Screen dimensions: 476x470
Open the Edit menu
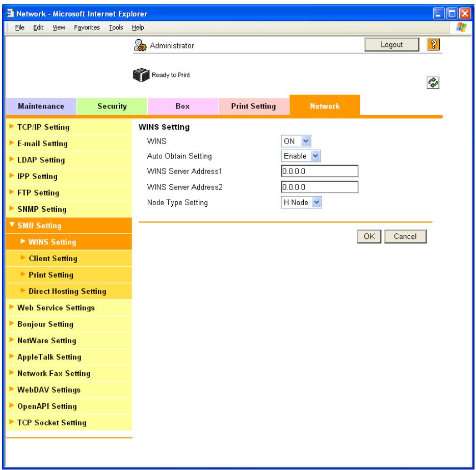38,27
